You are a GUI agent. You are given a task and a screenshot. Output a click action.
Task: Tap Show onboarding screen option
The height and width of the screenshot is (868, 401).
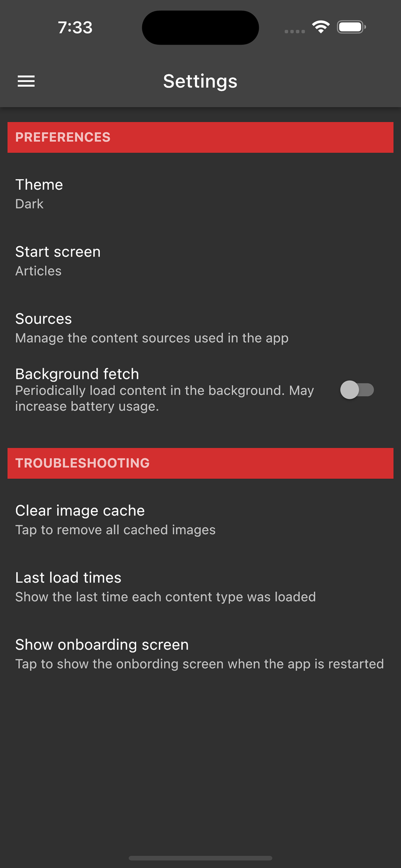(x=200, y=654)
